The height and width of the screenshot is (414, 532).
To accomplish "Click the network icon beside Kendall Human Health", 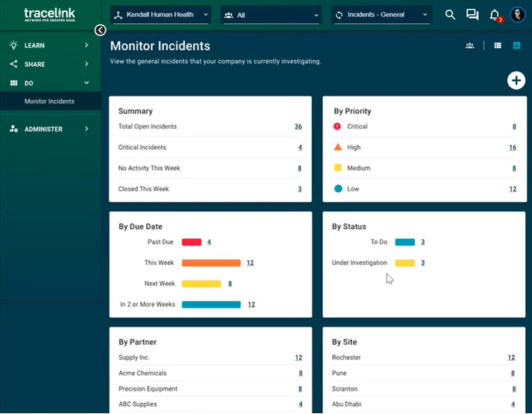I will 118,15.
